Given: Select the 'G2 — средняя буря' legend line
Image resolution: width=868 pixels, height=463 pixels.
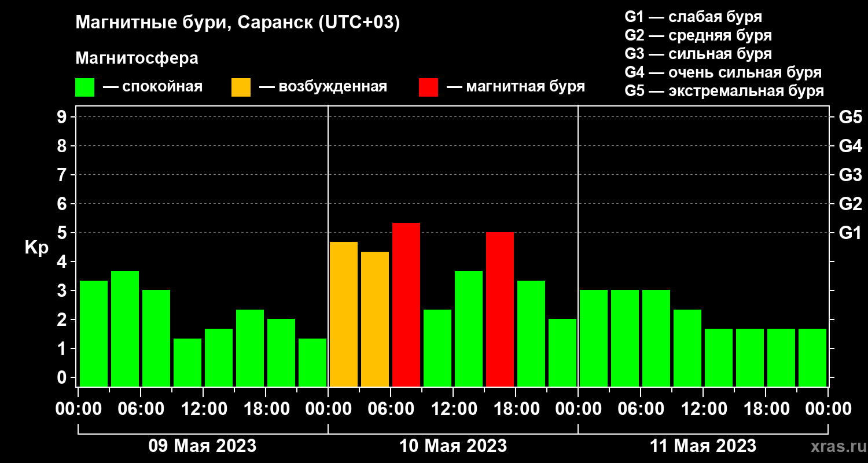Looking at the screenshot, I should [x=698, y=35].
